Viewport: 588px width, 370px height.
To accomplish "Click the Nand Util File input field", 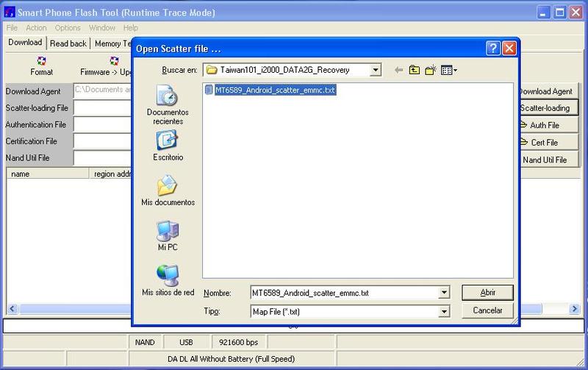I will (x=103, y=157).
